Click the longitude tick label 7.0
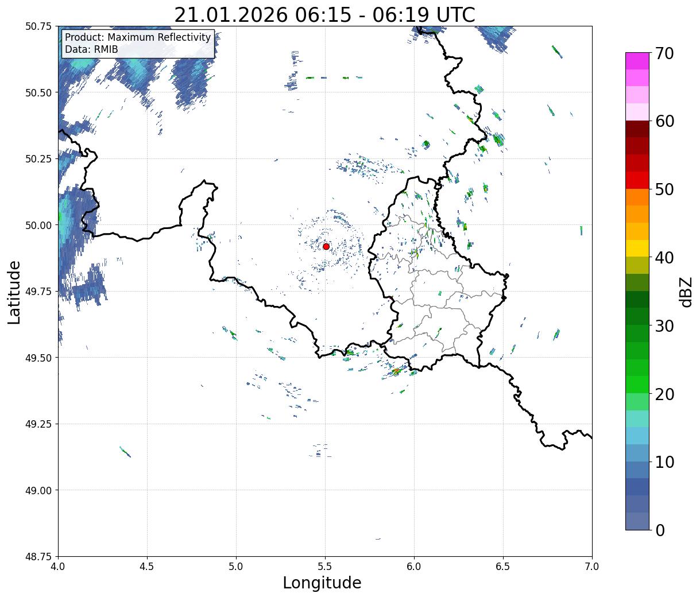 click(592, 567)
